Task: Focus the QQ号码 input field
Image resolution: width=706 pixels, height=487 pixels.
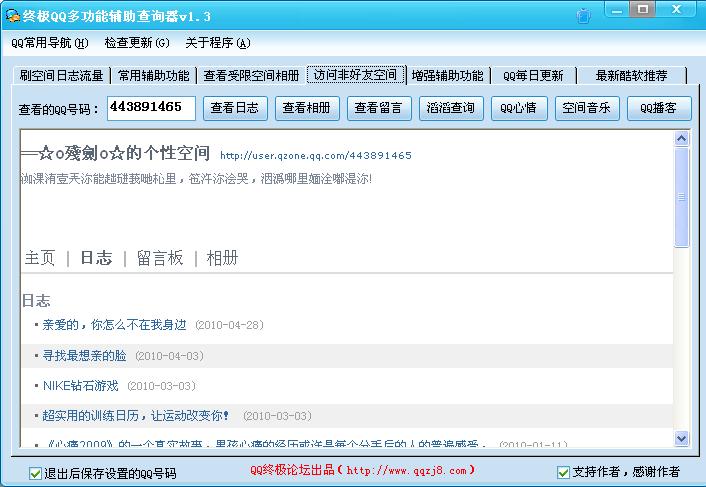Action: 151,108
